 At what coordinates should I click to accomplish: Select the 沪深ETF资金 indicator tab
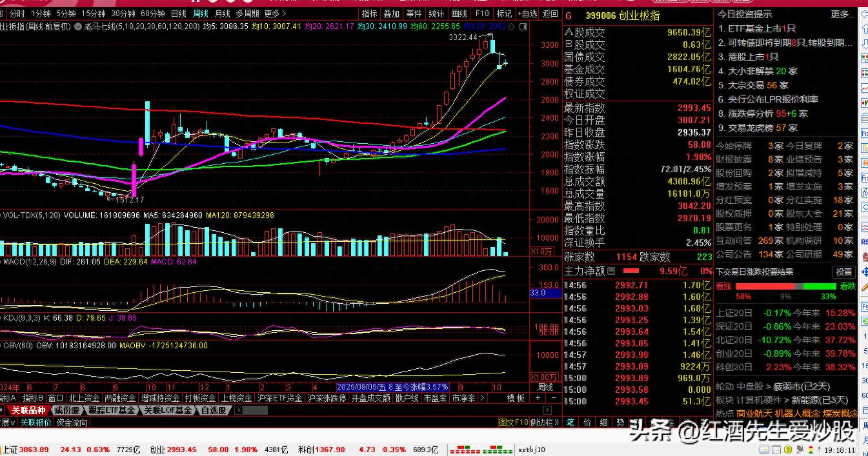pyautogui.click(x=279, y=399)
